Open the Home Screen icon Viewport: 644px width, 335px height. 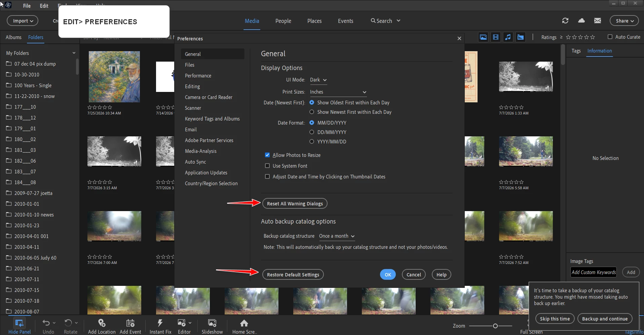[244, 323]
